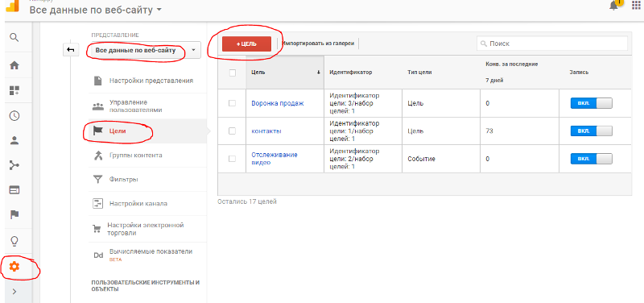Select the Цели menu item

click(x=118, y=131)
